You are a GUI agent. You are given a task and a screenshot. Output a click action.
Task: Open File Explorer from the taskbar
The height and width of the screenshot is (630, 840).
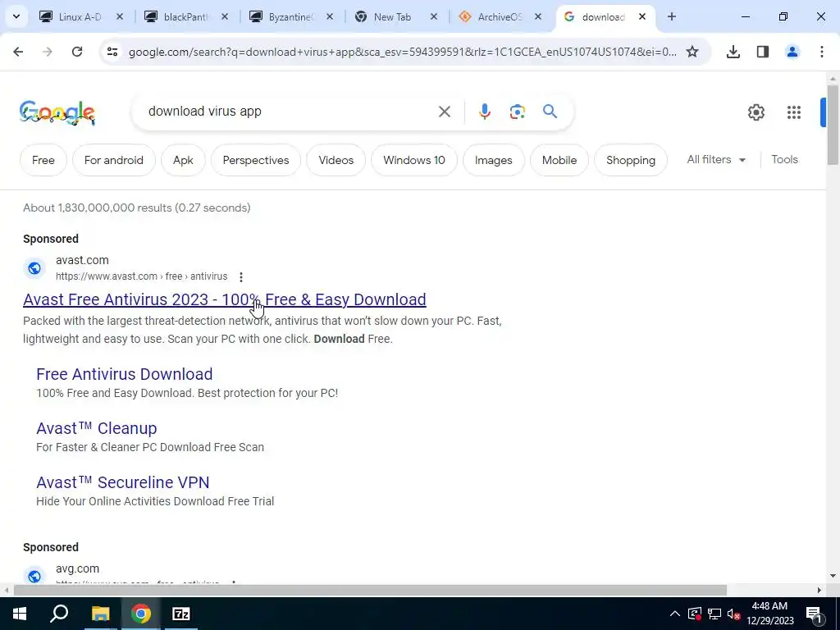pyautogui.click(x=100, y=614)
